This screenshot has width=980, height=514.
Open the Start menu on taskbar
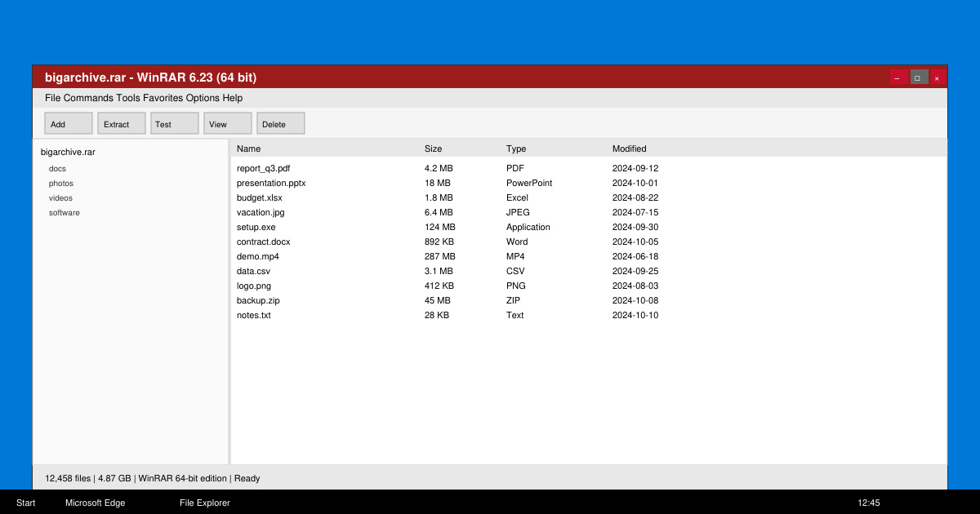25,503
